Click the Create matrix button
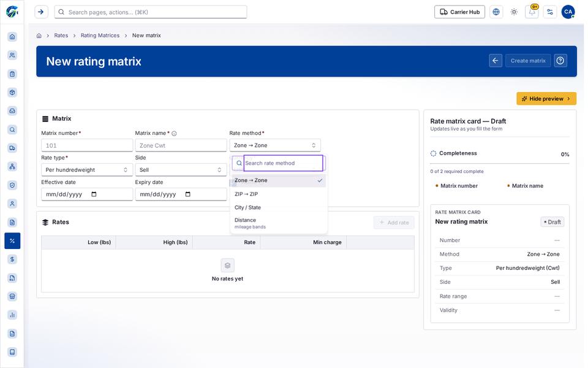 coord(528,61)
